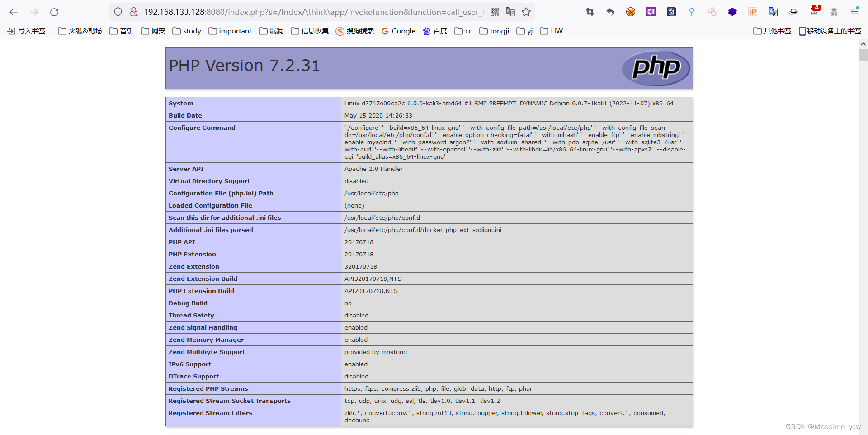Open the 信息收集 bookmarks folder
This screenshot has width=868, height=435.
pos(310,31)
